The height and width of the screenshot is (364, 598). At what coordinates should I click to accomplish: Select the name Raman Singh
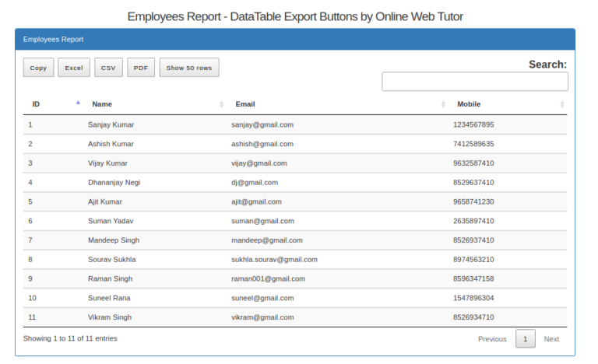(x=111, y=278)
